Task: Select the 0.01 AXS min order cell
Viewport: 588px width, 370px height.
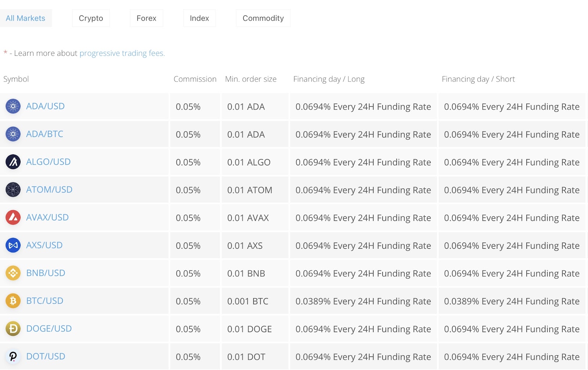Action: 255,245
